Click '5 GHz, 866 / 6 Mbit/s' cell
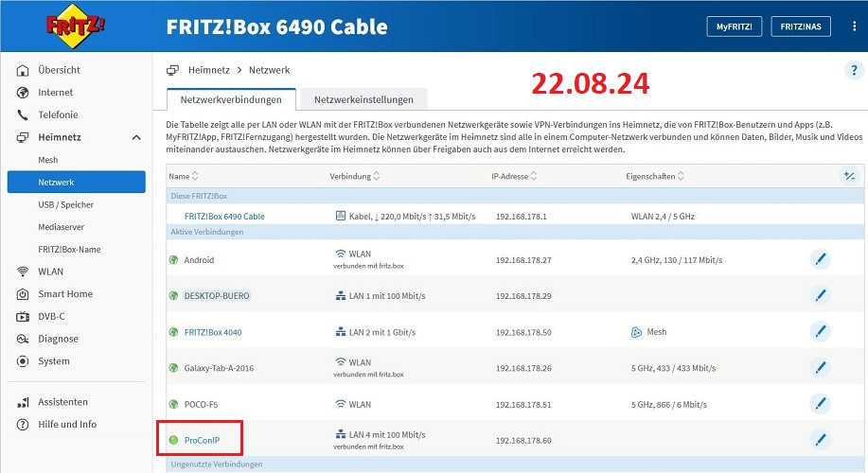Image resolution: width=868 pixels, height=473 pixels. tap(668, 405)
